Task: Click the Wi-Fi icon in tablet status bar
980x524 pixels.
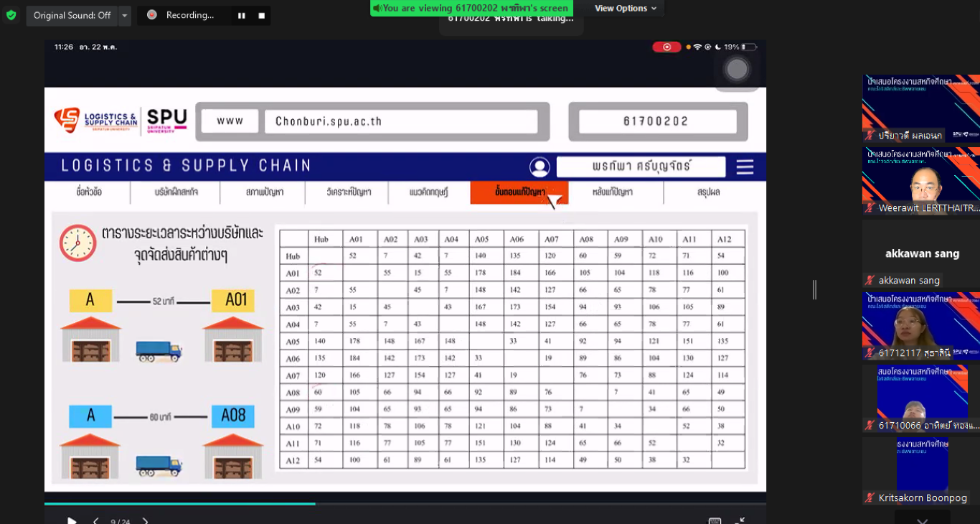Action: point(697,47)
